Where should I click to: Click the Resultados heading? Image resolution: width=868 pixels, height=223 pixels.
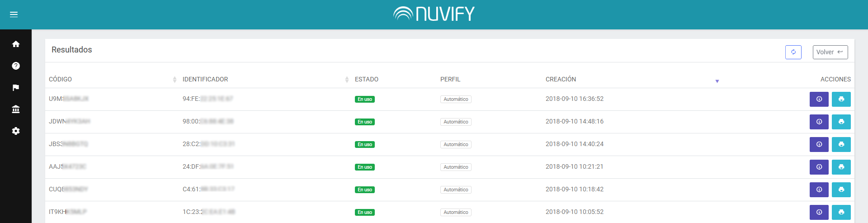point(72,50)
